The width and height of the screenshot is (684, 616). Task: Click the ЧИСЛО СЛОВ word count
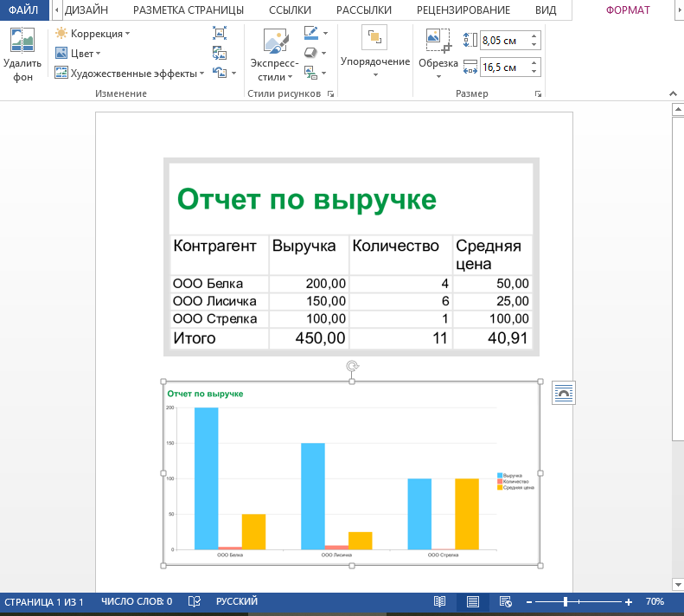(136, 601)
